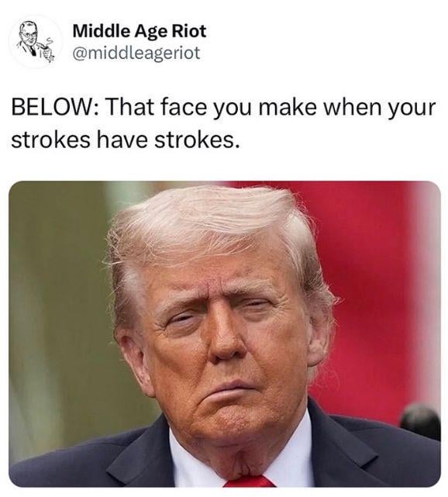Click the pipe smoke in avatar drawing
Viewport: 448px width, 497px height.
(x=49, y=41)
